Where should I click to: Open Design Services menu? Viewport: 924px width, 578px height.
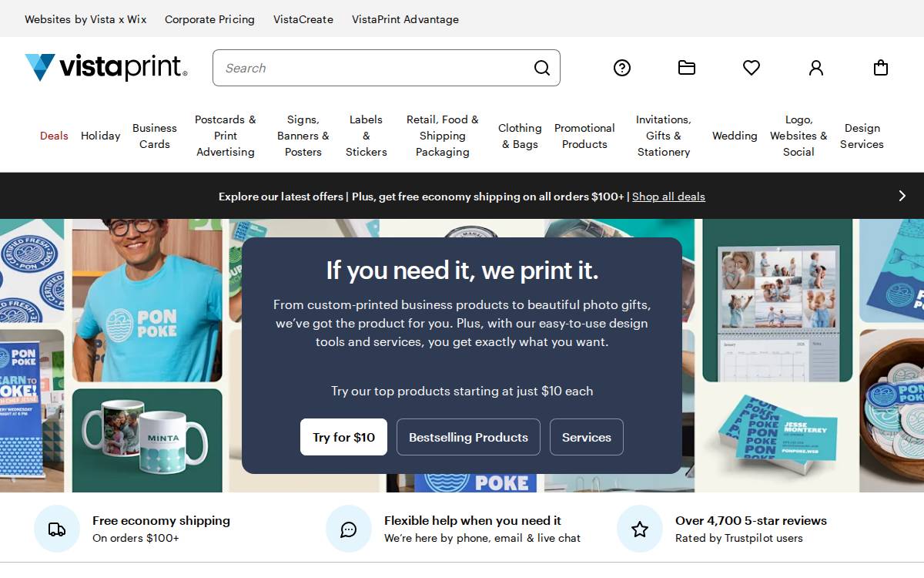(x=862, y=136)
